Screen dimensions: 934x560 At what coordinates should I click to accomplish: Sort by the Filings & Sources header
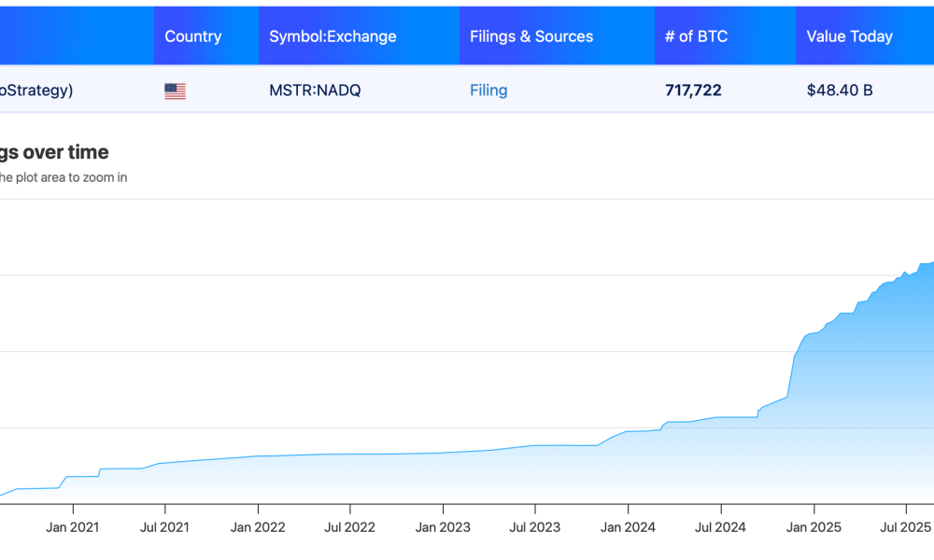531,35
